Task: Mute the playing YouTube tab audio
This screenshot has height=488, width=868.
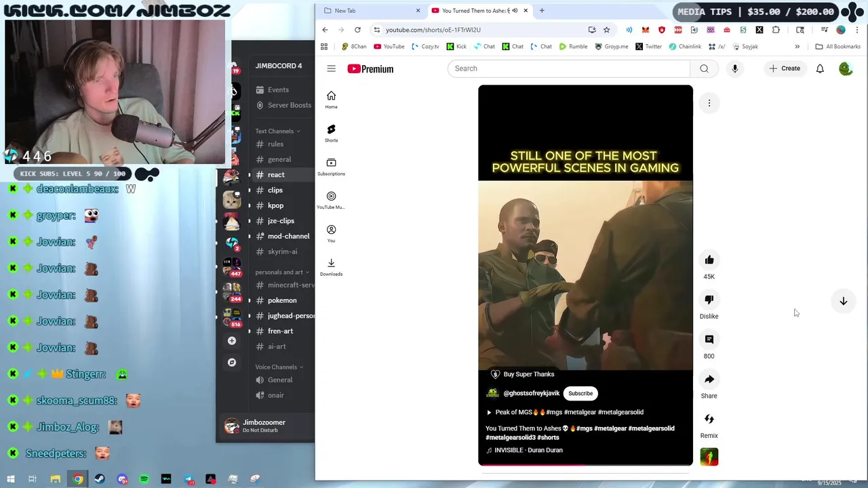Action: 515,11
